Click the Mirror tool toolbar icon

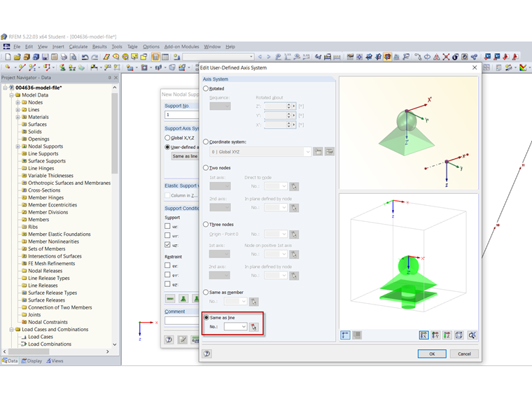tap(437, 57)
